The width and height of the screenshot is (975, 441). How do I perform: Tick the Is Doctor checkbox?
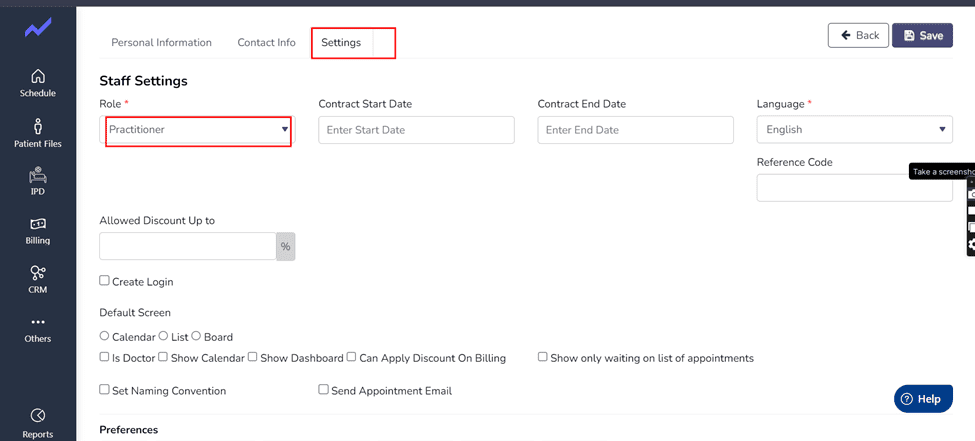pos(104,357)
